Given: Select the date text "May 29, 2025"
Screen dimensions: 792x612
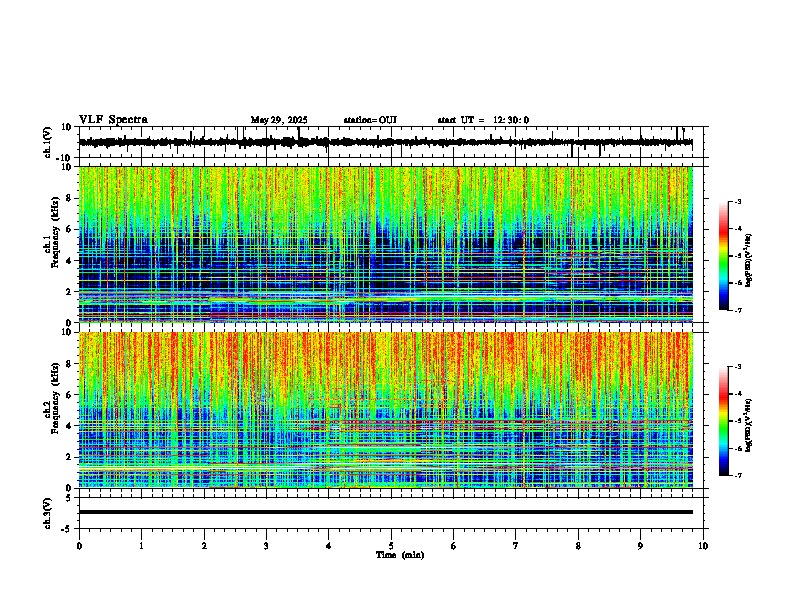Looking at the screenshot, I should point(279,120).
